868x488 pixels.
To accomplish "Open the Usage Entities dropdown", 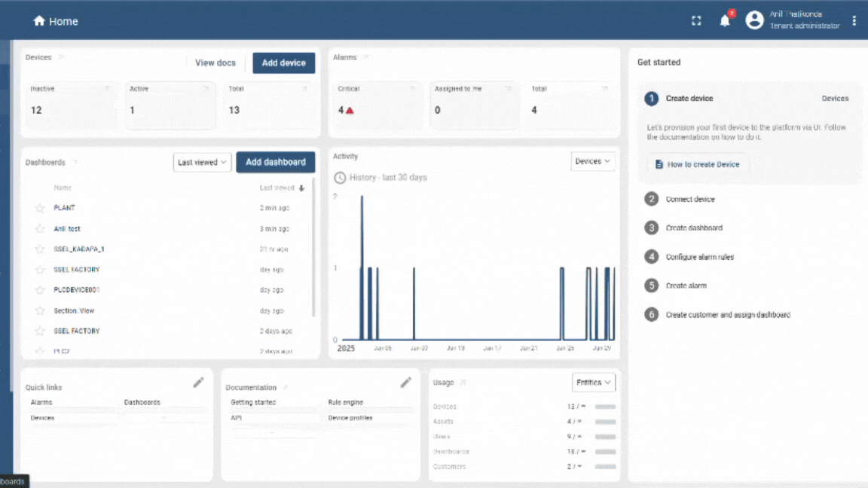I will 594,383.
